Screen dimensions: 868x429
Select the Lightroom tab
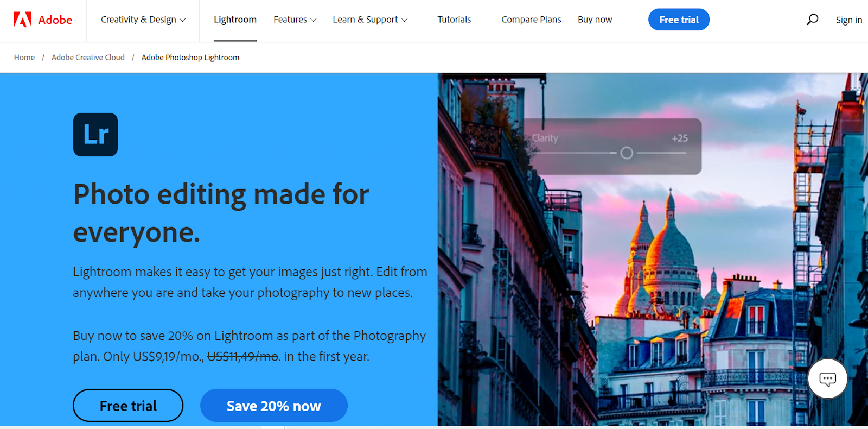coord(235,20)
